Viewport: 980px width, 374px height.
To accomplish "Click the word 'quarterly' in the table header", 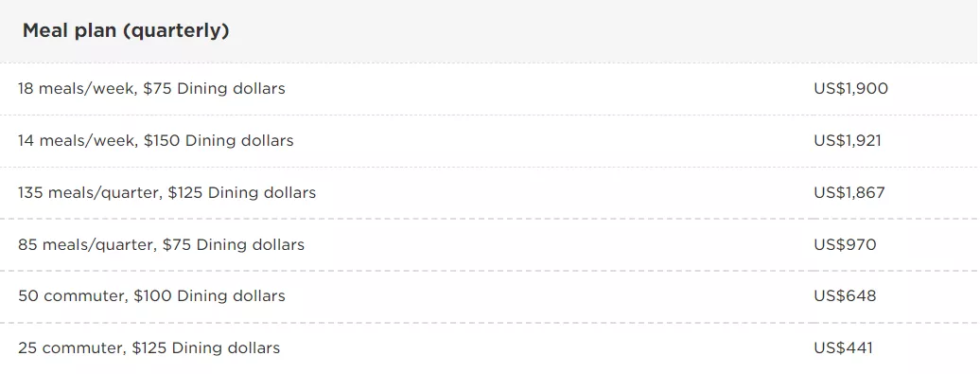I will point(175,30).
